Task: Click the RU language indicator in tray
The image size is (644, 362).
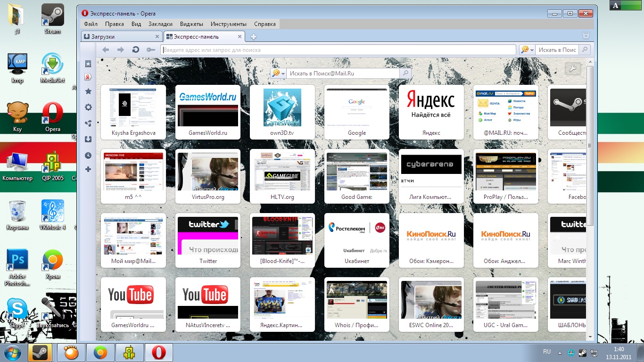Action: 547,352
